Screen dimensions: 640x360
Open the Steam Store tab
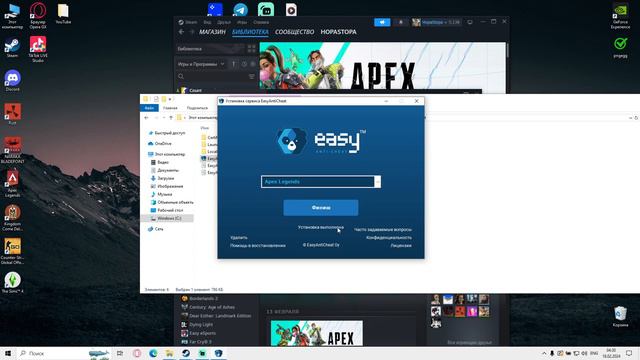click(x=212, y=32)
